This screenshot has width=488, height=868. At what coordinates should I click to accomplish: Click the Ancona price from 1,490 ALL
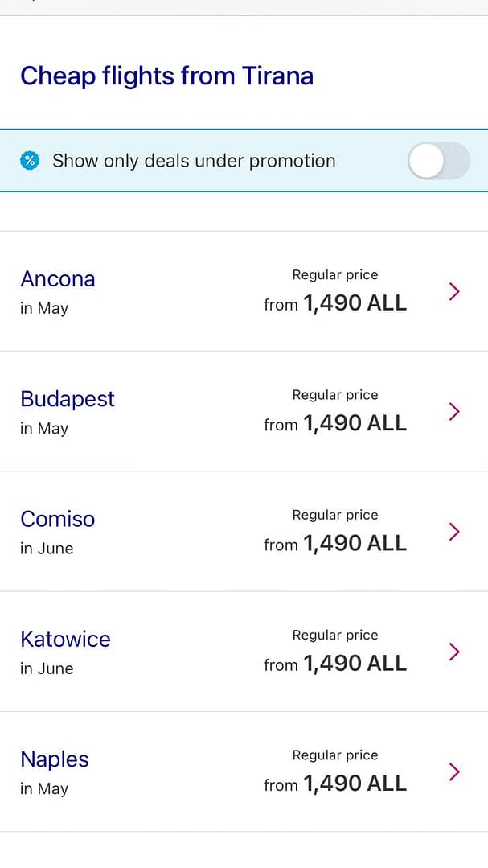(x=335, y=303)
